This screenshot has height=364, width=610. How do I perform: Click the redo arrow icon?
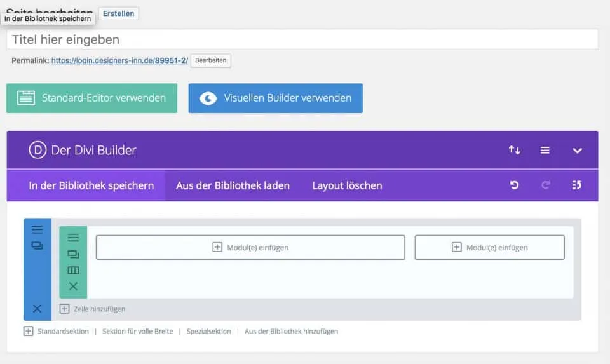tap(545, 185)
